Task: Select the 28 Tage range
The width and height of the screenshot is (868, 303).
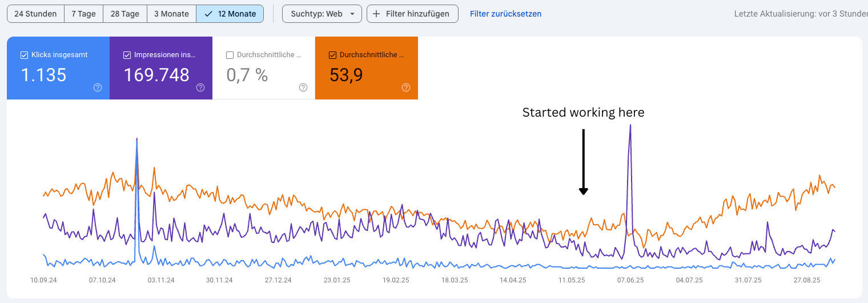Action: [125, 14]
